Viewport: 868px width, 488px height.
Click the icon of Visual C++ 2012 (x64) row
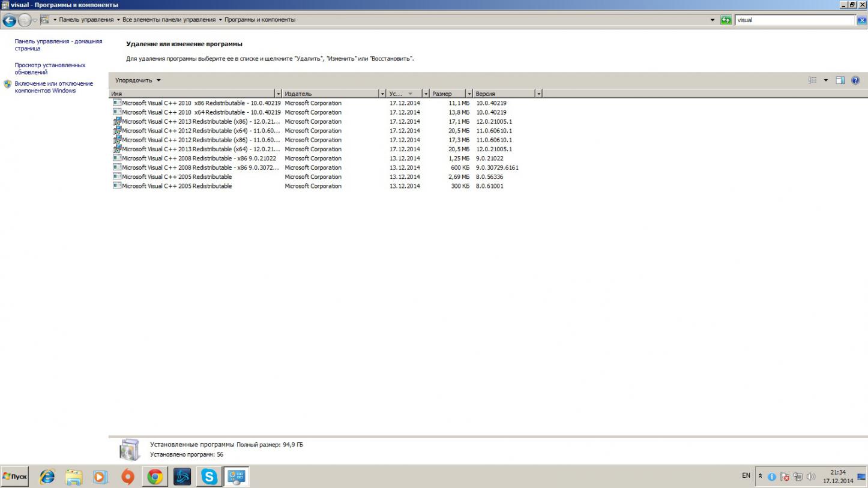pos(117,130)
